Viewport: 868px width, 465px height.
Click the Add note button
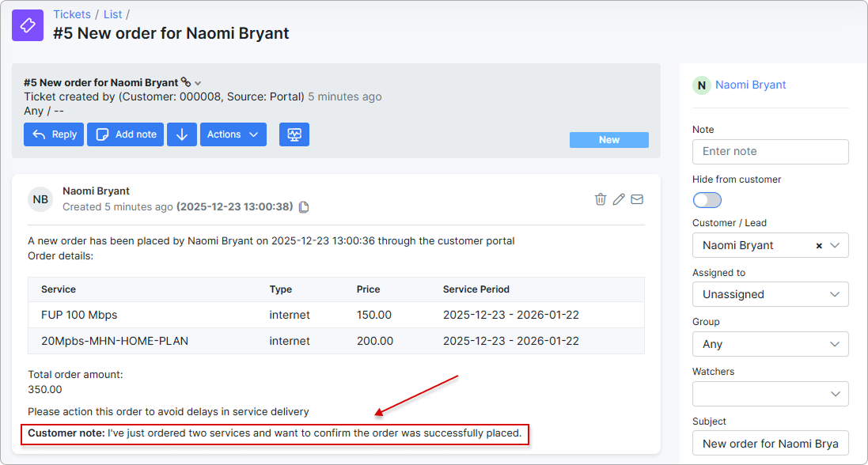127,134
